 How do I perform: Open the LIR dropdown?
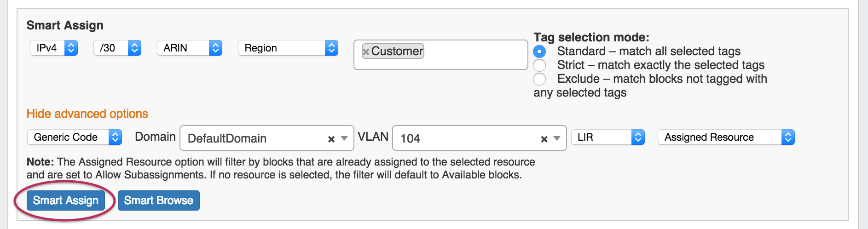(x=608, y=137)
